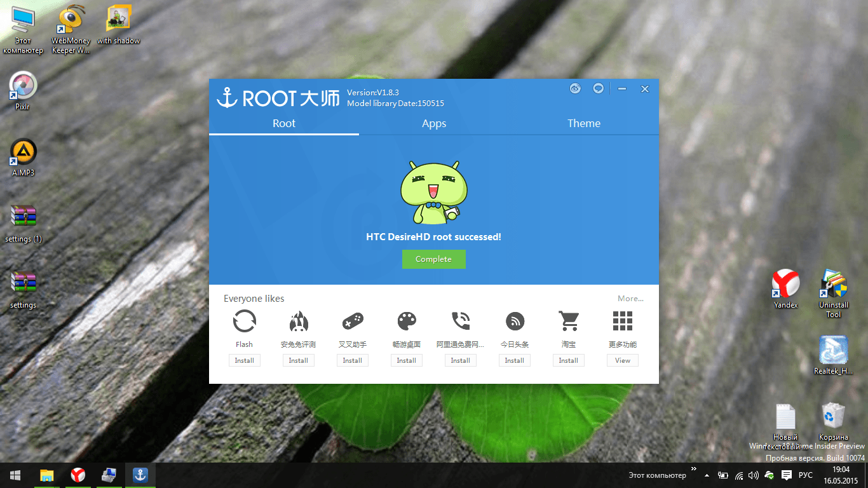
Task: Click the ROOT大师 anchor logo
Action: [x=227, y=97]
